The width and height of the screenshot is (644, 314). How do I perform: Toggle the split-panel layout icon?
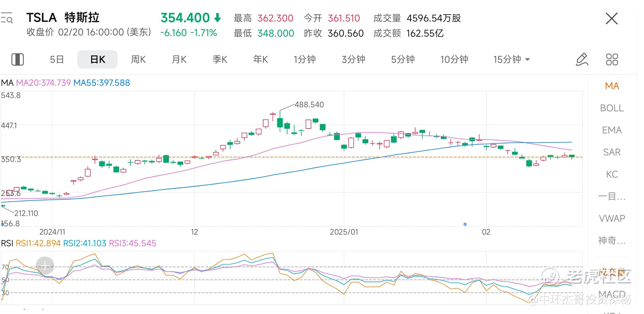click(17, 60)
